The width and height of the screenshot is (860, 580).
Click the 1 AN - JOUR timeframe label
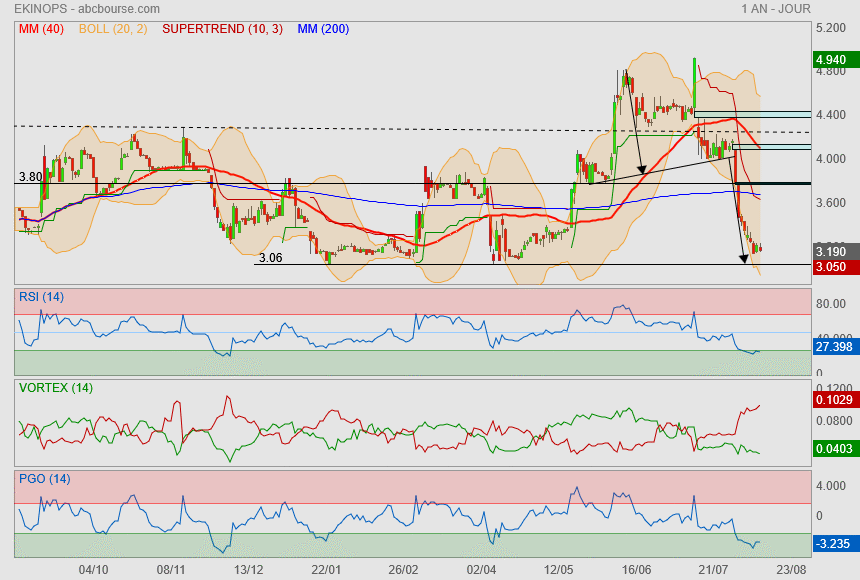click(776, 9)
